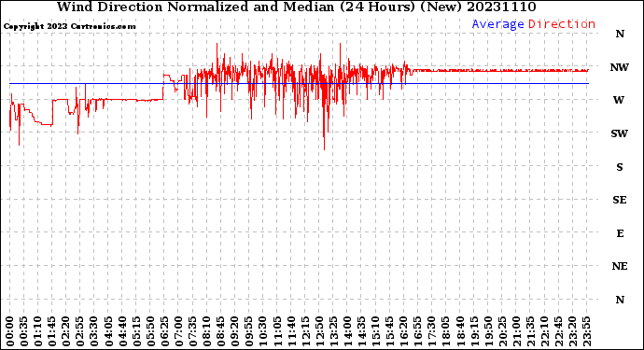
Task: Click the 'W' direction axis label
Action: 619,100
